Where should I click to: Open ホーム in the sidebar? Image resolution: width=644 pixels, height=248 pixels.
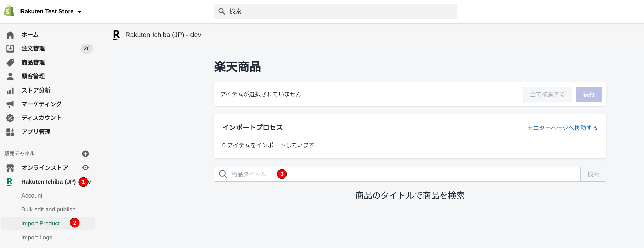pyautogui.click(x=30, y=35)
